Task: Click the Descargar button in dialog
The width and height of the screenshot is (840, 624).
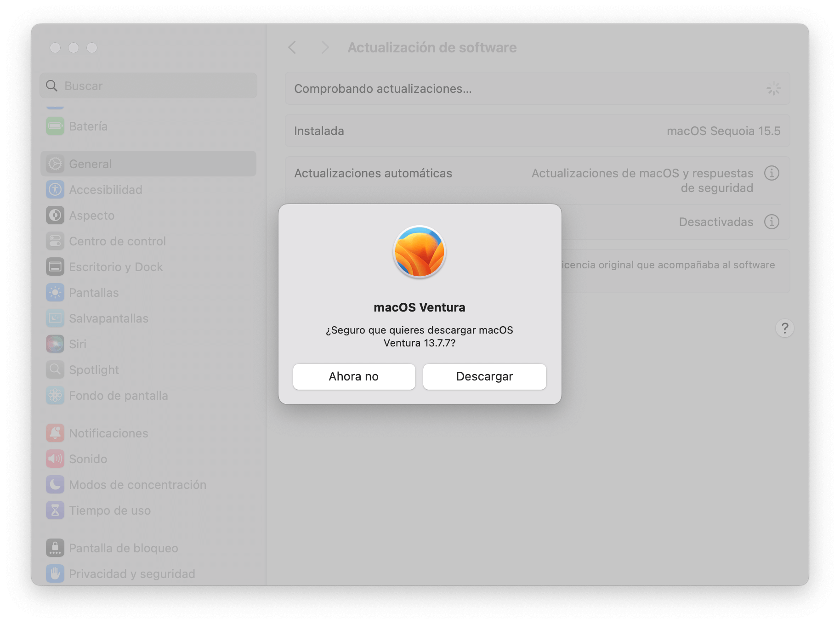Action: coord(484,376)
